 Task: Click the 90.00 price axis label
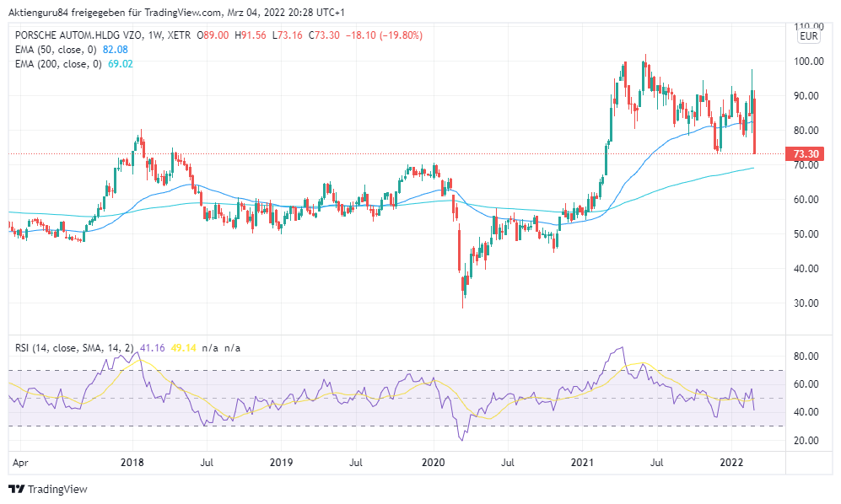tap(806, 96)
